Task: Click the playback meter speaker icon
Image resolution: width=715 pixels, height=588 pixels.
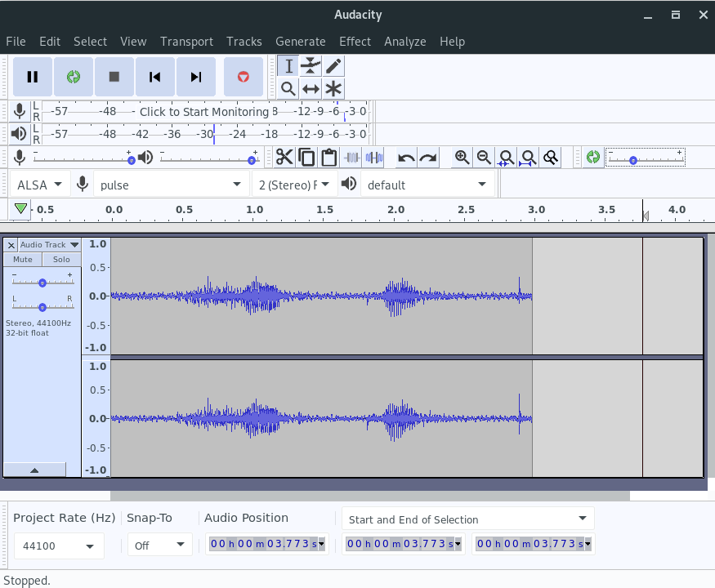Action: coord(19,134)
